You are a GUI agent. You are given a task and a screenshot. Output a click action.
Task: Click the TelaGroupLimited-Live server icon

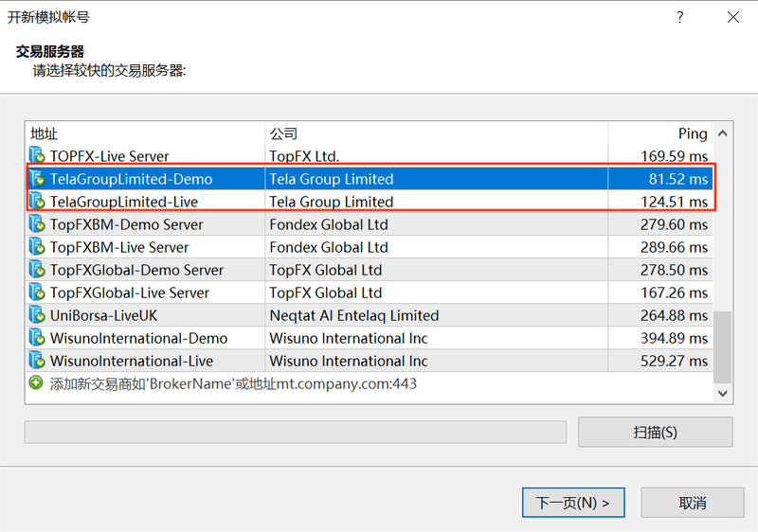37,202
